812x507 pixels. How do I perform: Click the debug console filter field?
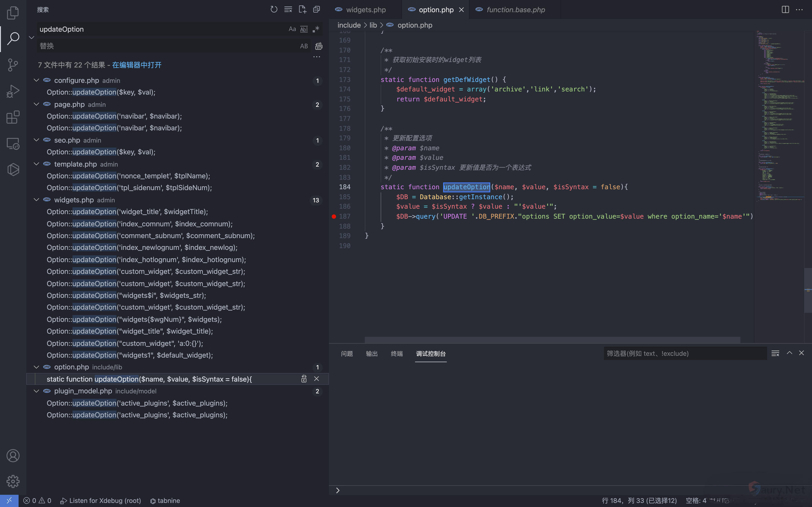point(684,353)
